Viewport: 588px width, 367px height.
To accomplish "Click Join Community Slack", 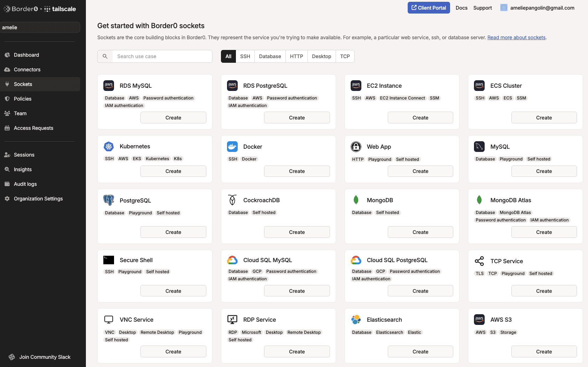I will point(40,357).
